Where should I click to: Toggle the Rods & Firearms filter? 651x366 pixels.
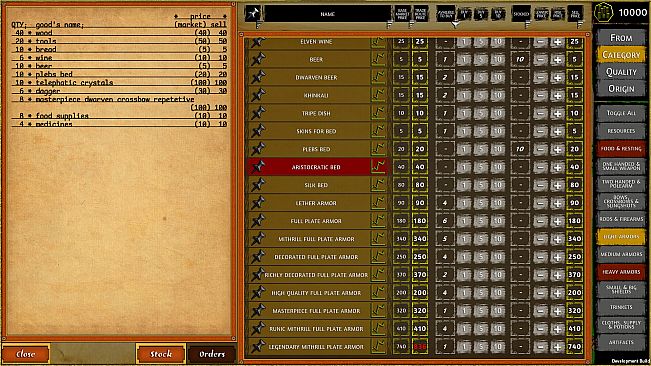coord(621,219)
